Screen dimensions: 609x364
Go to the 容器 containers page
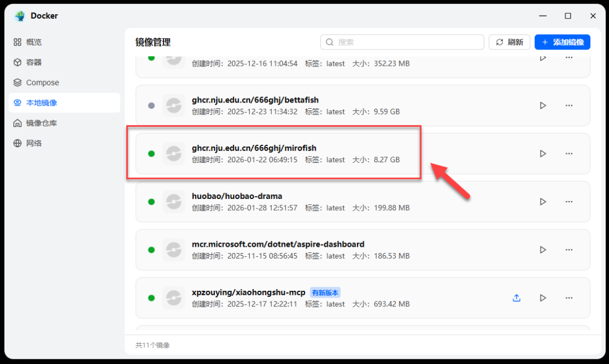coord(64,62)
